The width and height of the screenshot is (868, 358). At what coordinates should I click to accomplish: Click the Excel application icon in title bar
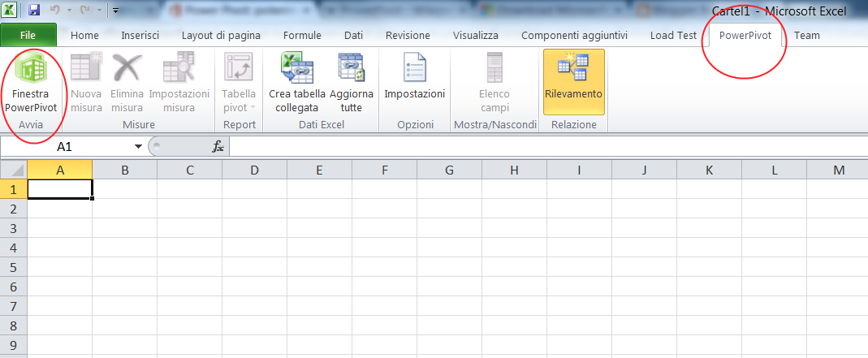pos(10,10)
